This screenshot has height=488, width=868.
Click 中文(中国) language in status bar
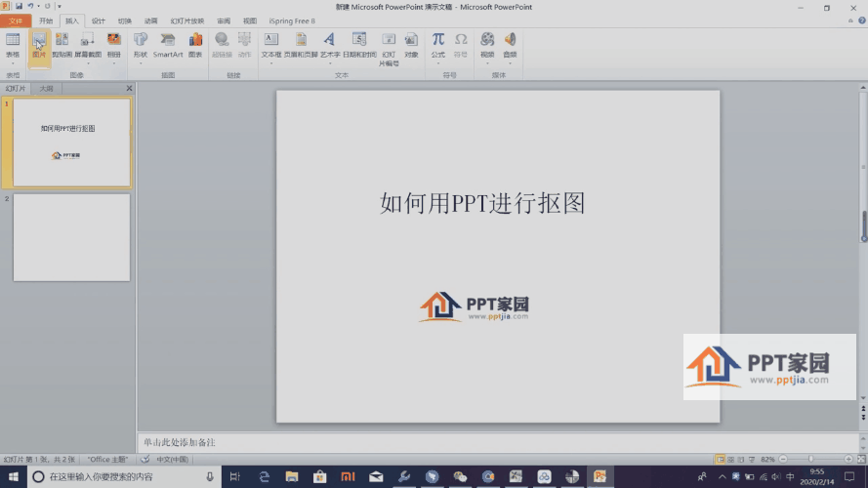point(172,460)
